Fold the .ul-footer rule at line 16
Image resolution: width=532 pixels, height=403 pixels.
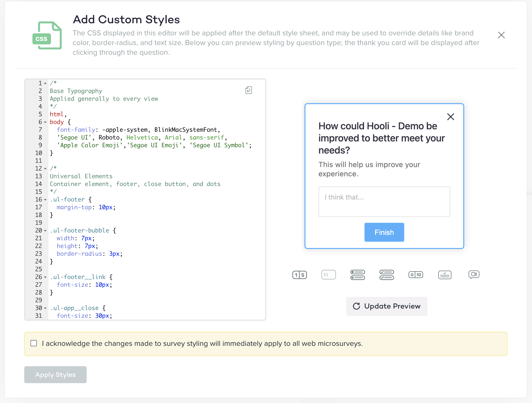pos(45,200)
